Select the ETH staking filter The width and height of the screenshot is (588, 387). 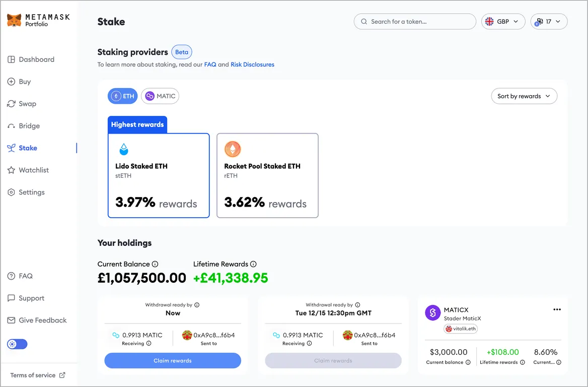point(123,96)
